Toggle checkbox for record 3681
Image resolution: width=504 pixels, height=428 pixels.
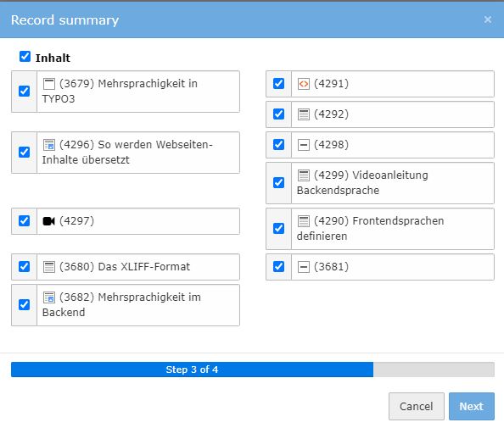coord(278,266)
